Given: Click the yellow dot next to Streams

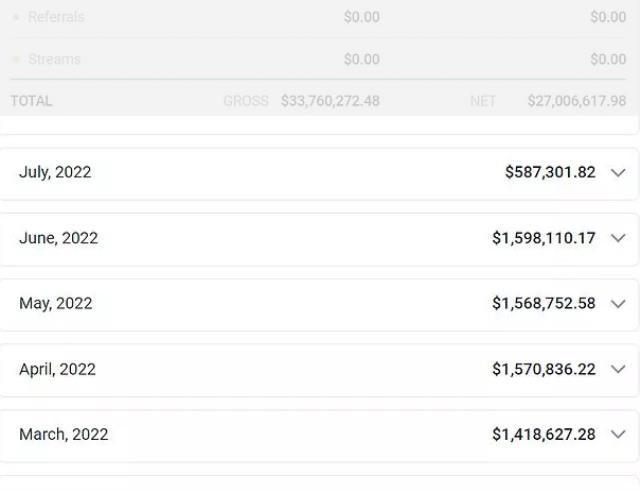Looking at the screenshot, I should [16, 60].
